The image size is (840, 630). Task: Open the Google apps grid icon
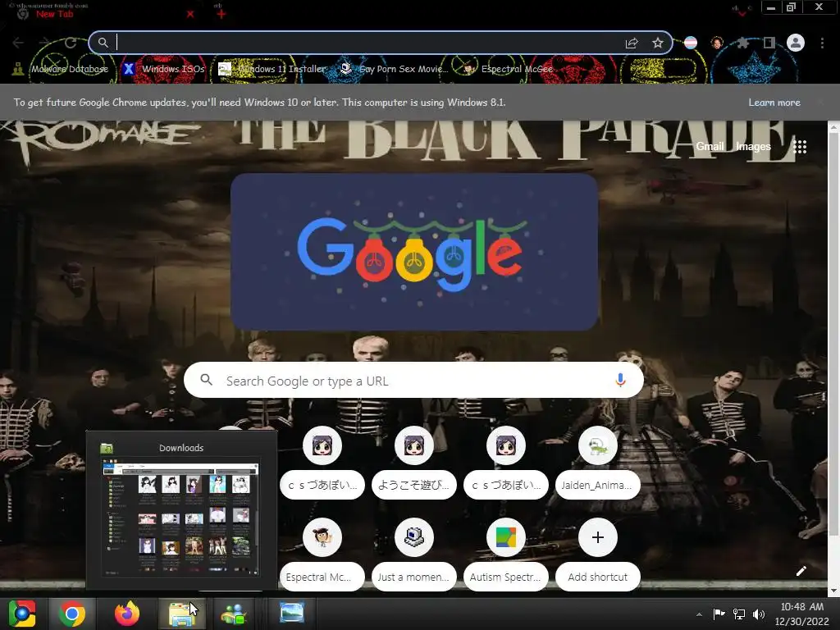pos(800,147)
